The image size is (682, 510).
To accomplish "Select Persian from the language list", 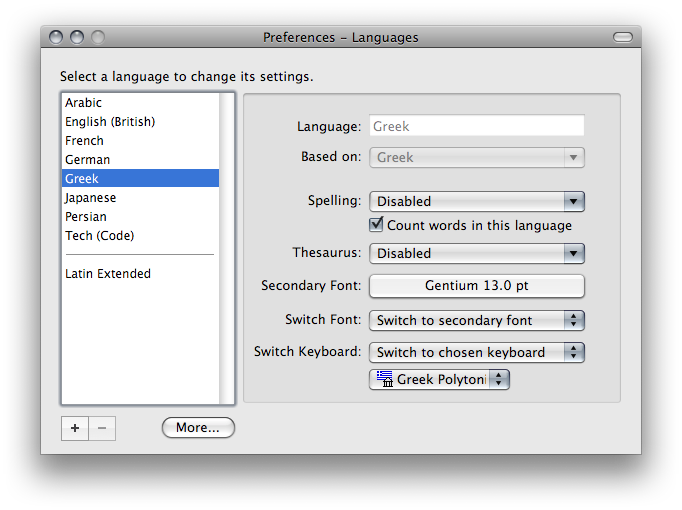I will pos(86,217).
